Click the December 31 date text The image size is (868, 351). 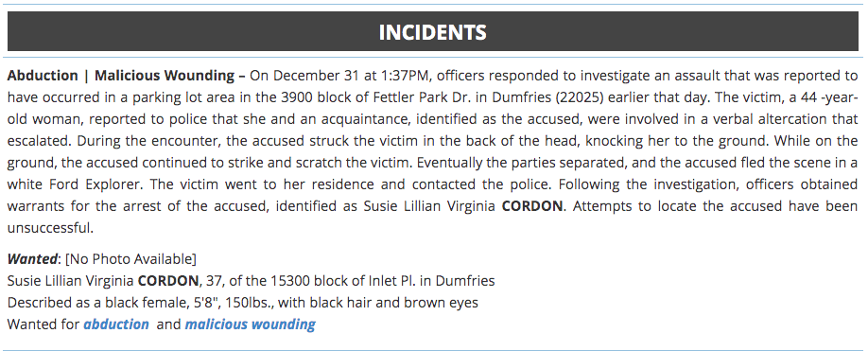tap(310, 76)
